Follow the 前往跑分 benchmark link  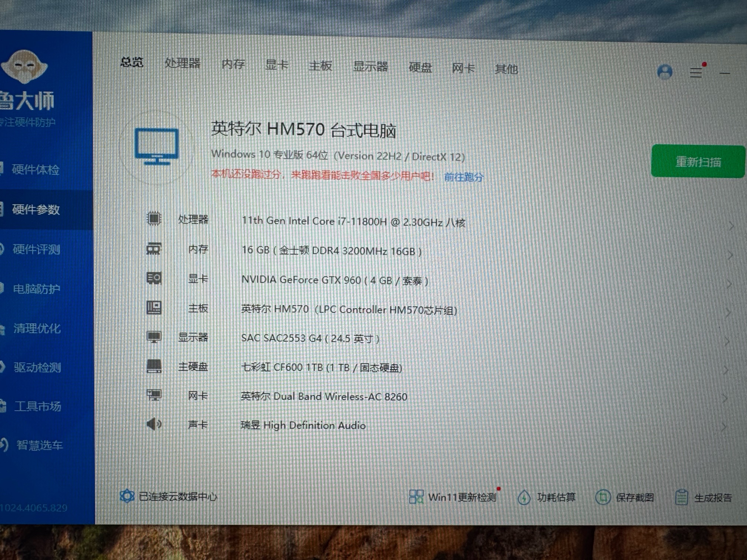(x=464, y=177)
